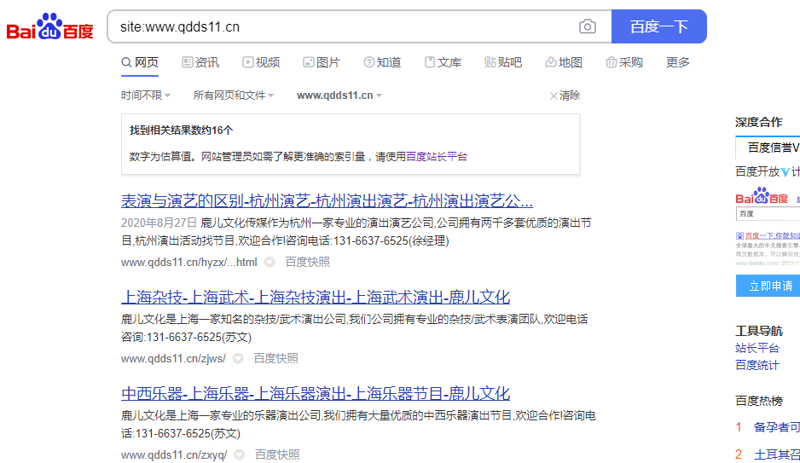The width and height of the screenshot is (800, 463).
Task: Click the shield icon next to zxyq URL
Action: 239,455
